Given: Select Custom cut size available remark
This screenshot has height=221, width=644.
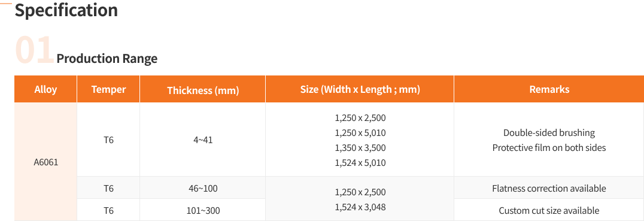Looking at the screenshot, I should click(549, 211).
